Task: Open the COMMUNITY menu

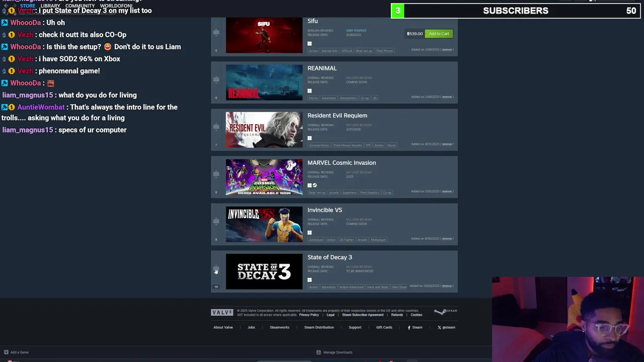Action: click(80, 6)
